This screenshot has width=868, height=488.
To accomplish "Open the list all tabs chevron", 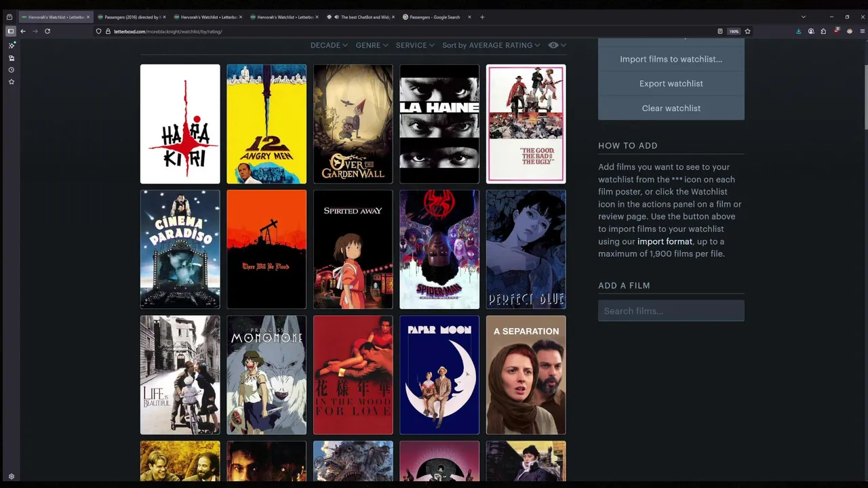I will 804,17.
